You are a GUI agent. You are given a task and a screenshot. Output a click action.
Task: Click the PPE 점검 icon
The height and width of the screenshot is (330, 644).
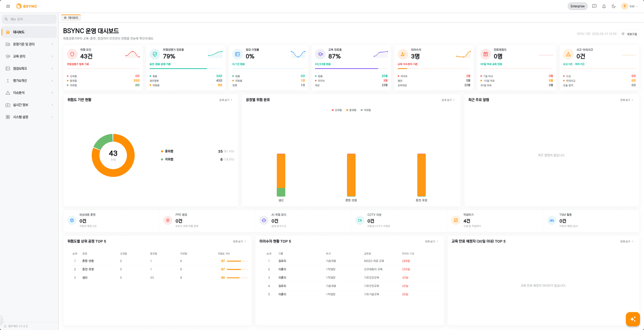point(168,220)
